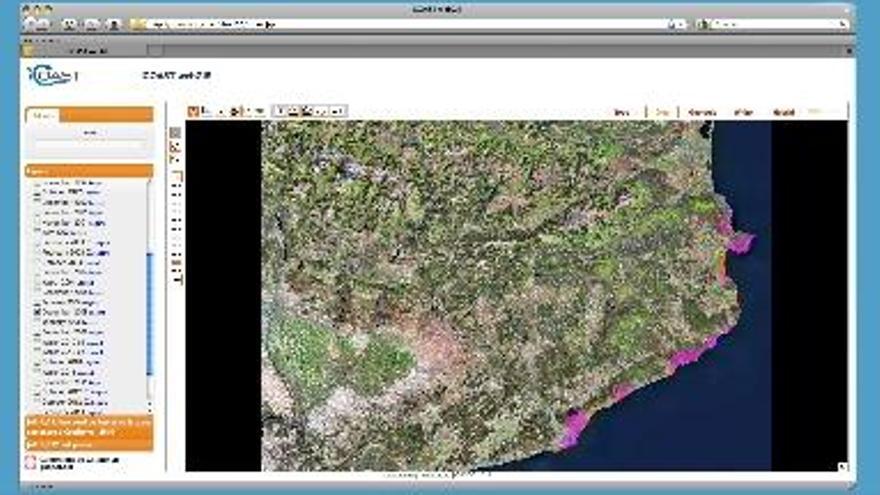The width and height of the screenshot is (880, 495).
Task: Select the leftmost tab in the sidebar
Action: (43, 115)
